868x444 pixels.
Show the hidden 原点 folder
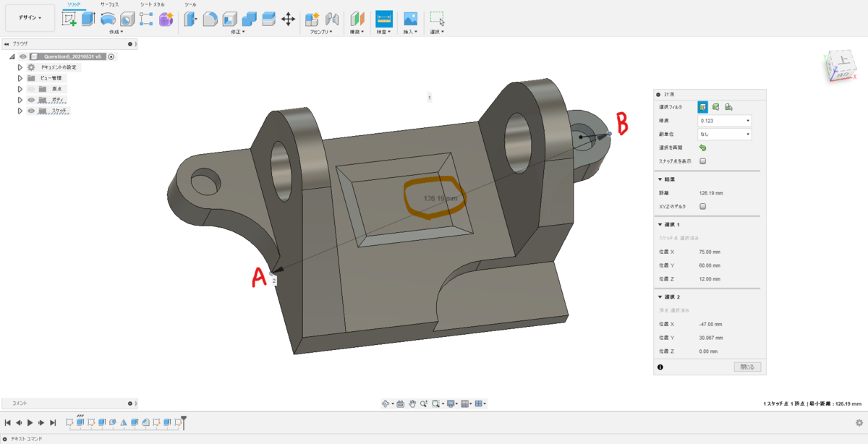point(31,89)
